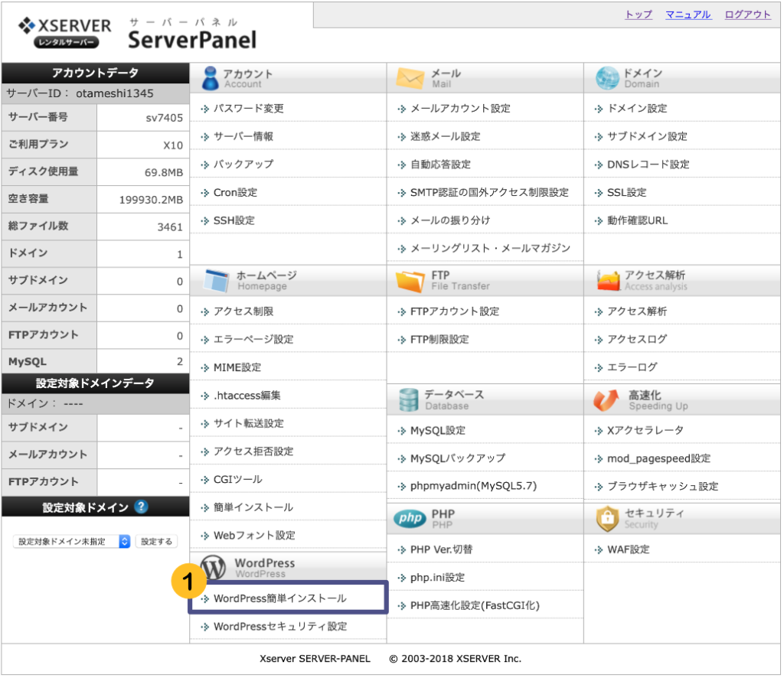This screenshot has width=784, height=678.
Task: Open MySQL設定
Action: [438, 430]
